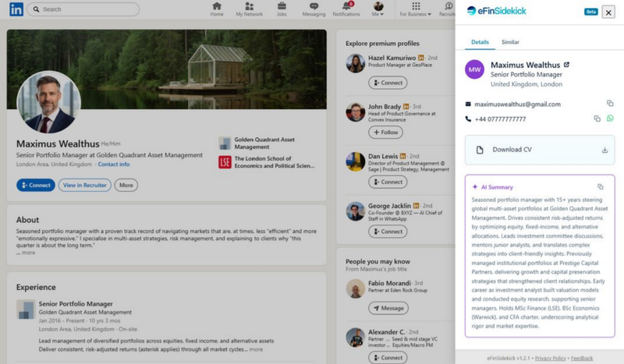Open the Feedback link

581,358
